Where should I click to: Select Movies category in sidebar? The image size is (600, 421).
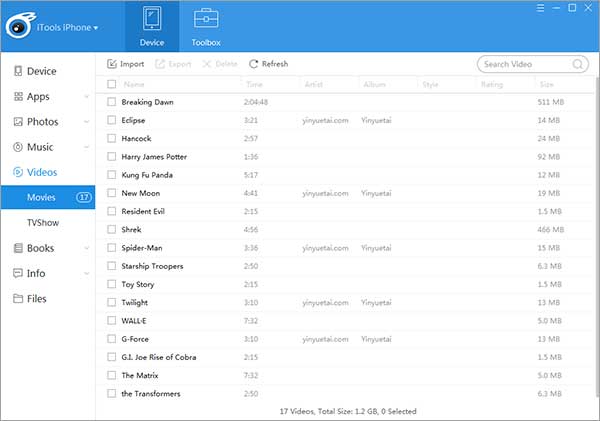point(42,198)
